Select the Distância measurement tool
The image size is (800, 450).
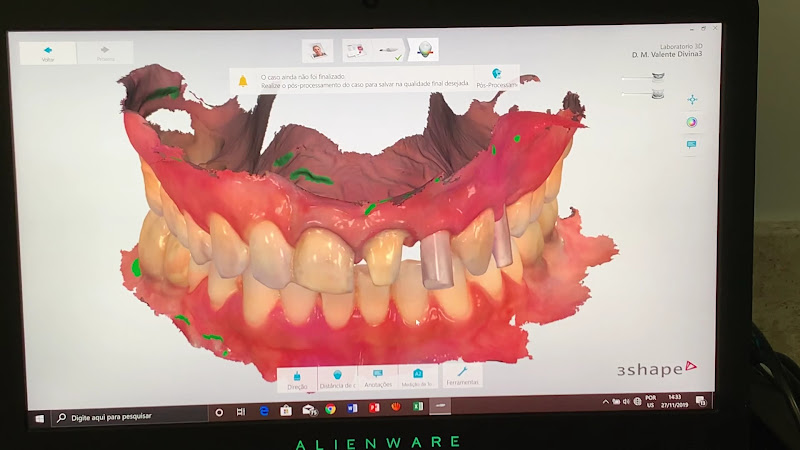[x=337, y=376]
